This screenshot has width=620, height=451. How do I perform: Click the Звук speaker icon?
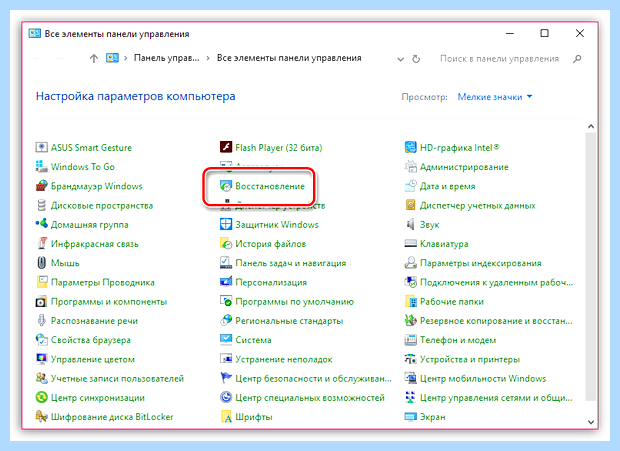pyautogui.click(x=411, y=225)
